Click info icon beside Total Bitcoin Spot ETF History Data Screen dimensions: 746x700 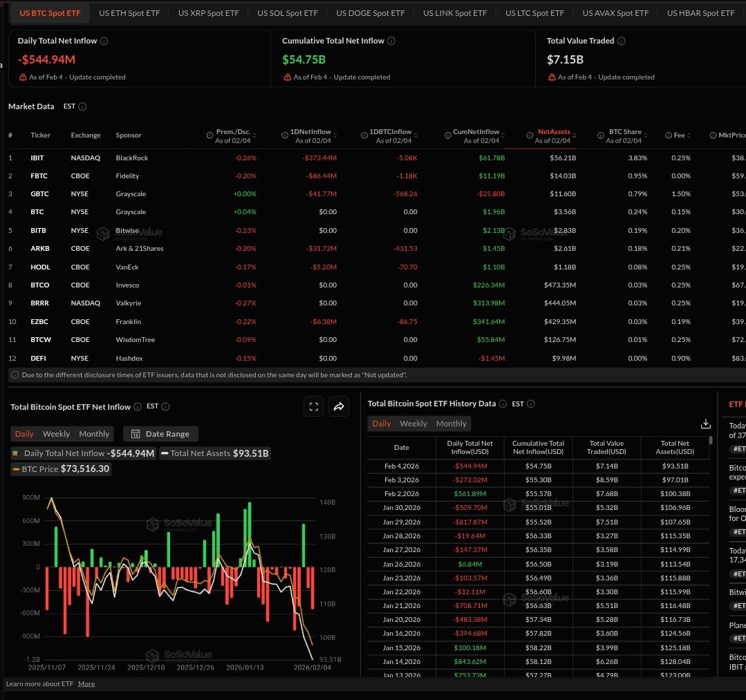531,404
